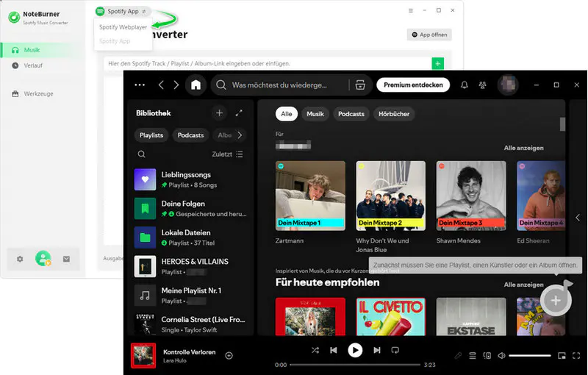Viewport: 588px width, 375px height.
Task: Open HEROES & VILLAINS playlist
Action: tap(190, 266)
